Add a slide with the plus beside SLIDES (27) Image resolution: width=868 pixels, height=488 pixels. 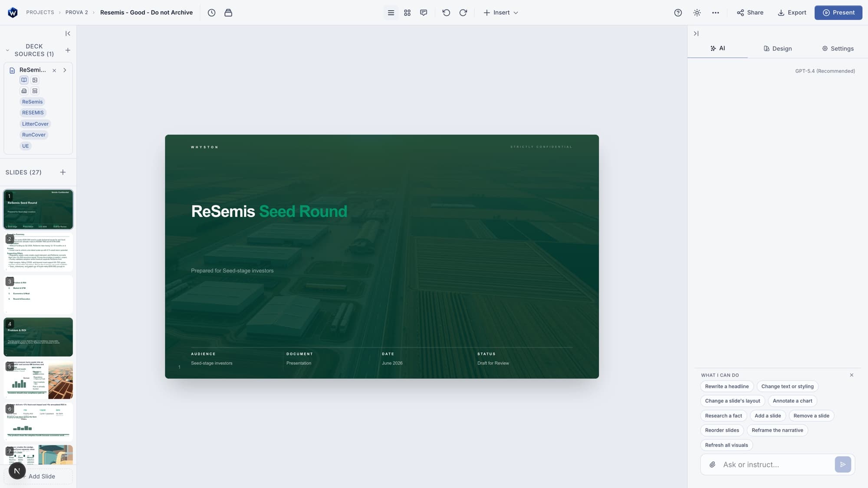point(63,172)
